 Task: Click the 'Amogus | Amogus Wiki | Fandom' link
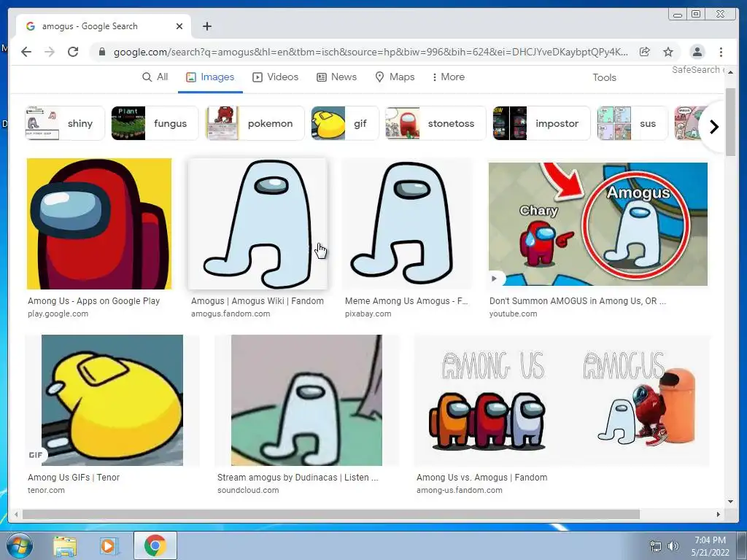pos(258,301)
